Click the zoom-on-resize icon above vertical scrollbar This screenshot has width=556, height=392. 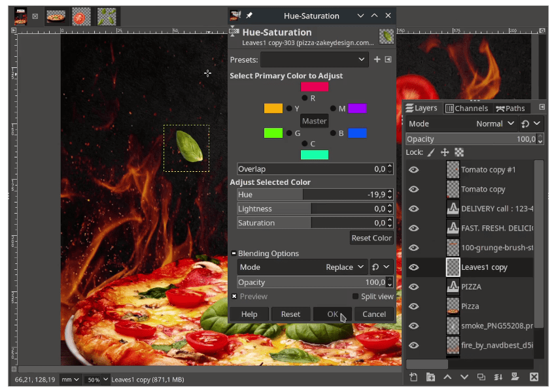[x=542, y=31]
